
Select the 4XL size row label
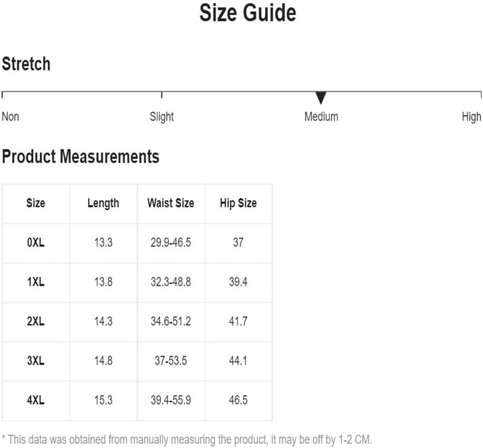tap(36, 400)
